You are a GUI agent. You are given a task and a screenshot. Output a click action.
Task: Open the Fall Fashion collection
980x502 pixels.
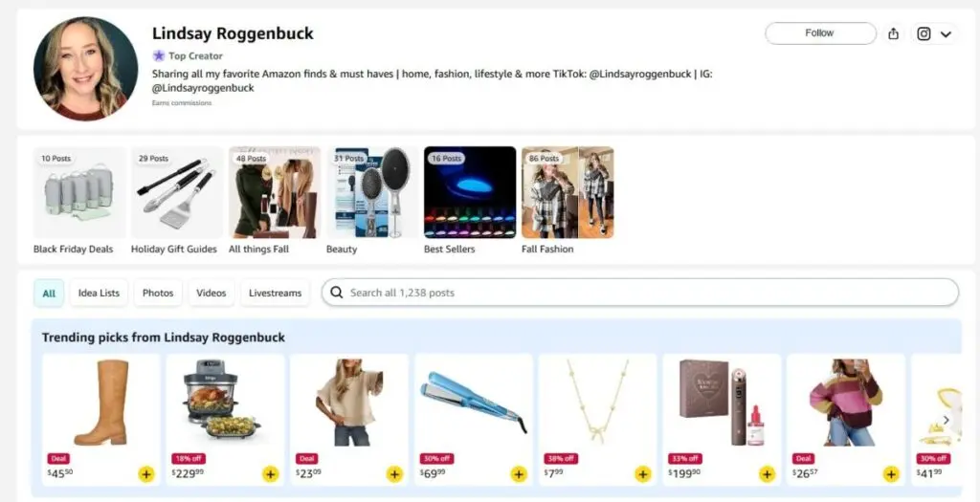click(x=568, y=192)
